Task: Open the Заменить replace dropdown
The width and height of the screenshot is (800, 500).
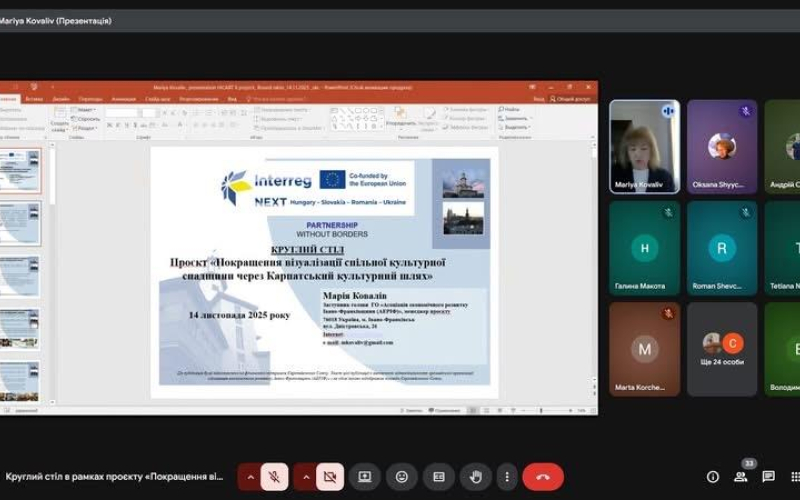Action: pos(514,118)
